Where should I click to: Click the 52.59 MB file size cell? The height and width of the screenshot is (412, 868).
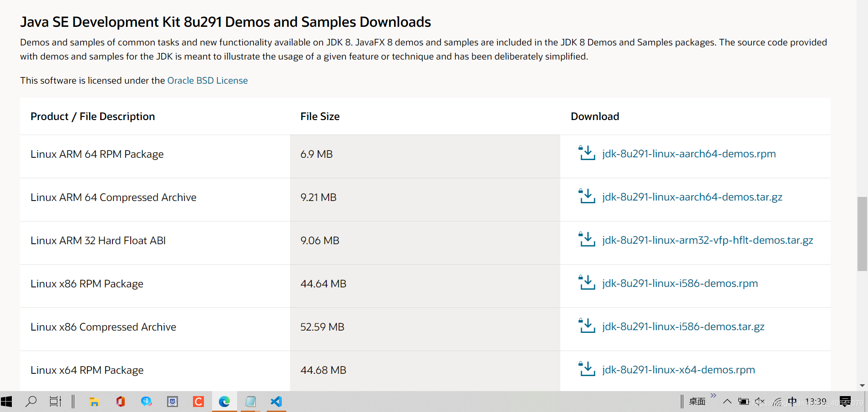click(425, 329)
